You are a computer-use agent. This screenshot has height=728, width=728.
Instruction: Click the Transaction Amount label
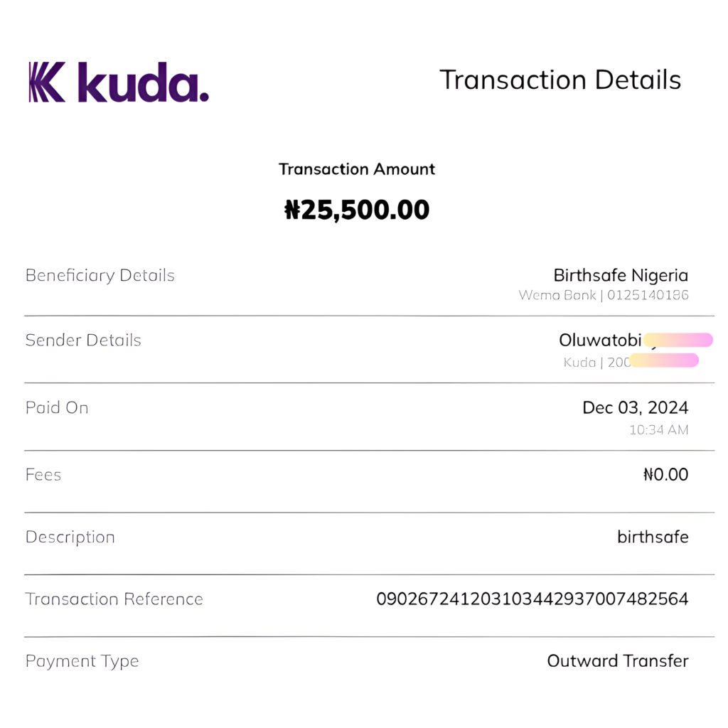pyautogui.click(x=357, y=169)
